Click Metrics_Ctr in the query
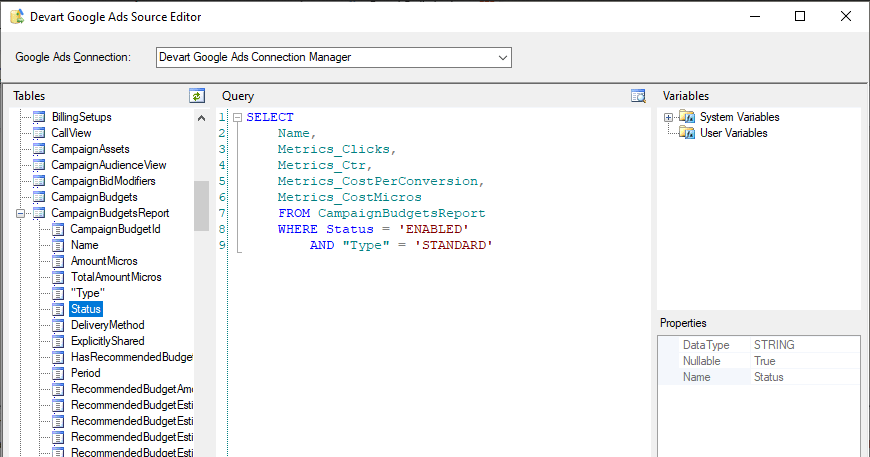870x457 pixels. tap(322, 165)
